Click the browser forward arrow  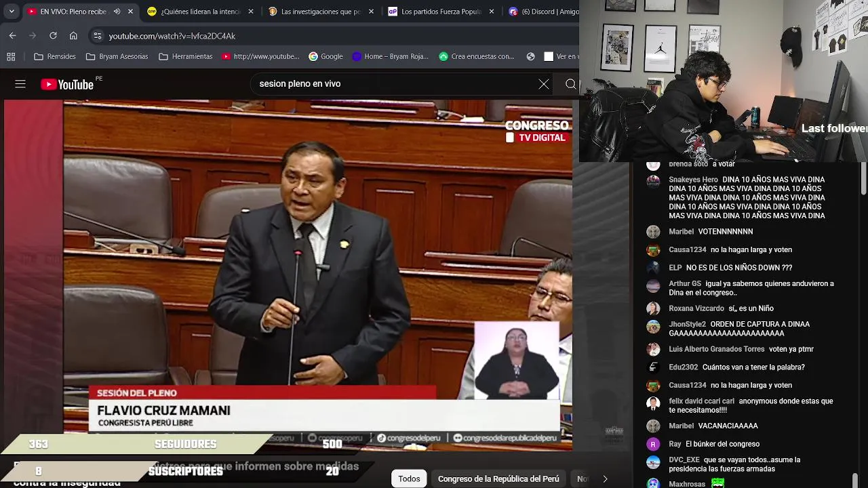(x=33, y=36)
